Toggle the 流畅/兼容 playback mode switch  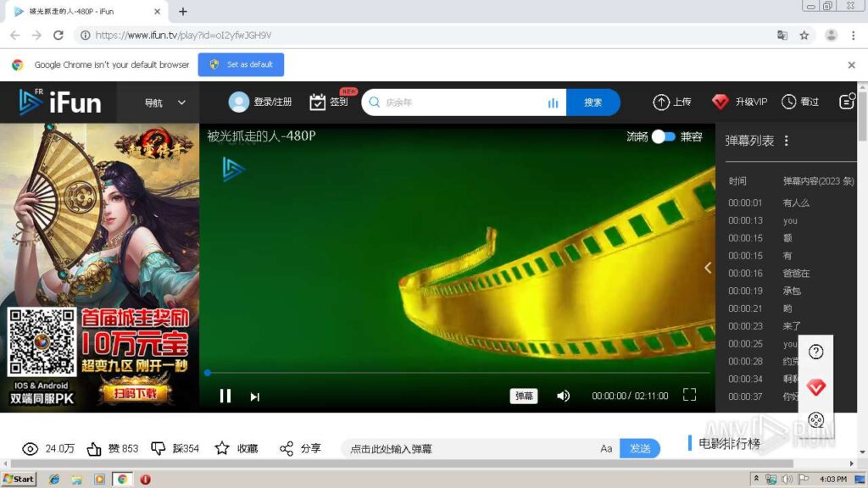click(664, 136)
